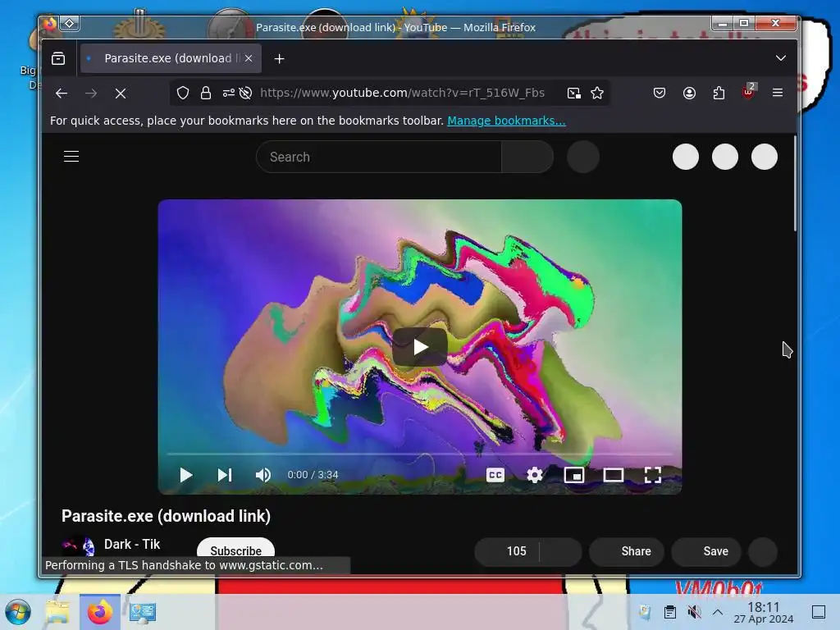Open the clipboard tray icon
This screenshot has width=840, height=630.
[669, 612]
